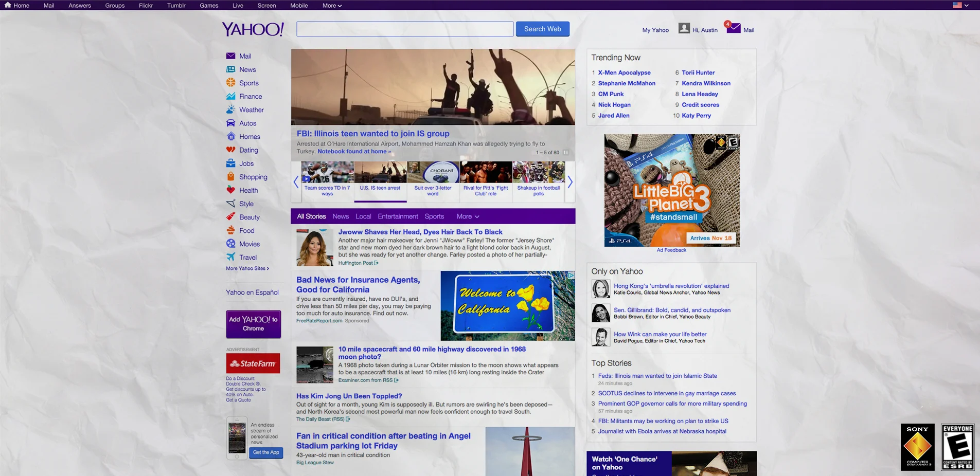The height and width of the screenshot is (476, 980).
Task: Open the Dating hearts icon
Action: [230, 150]
